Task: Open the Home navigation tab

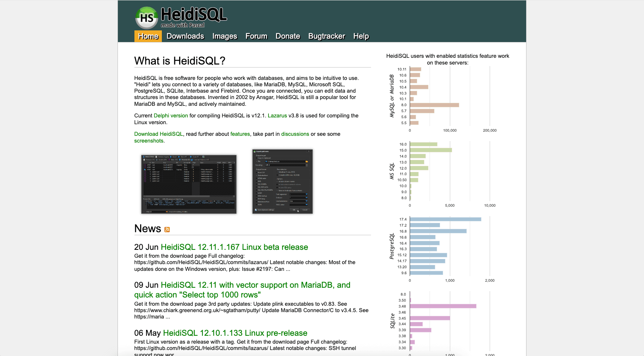Action: (x=148, y=36)
